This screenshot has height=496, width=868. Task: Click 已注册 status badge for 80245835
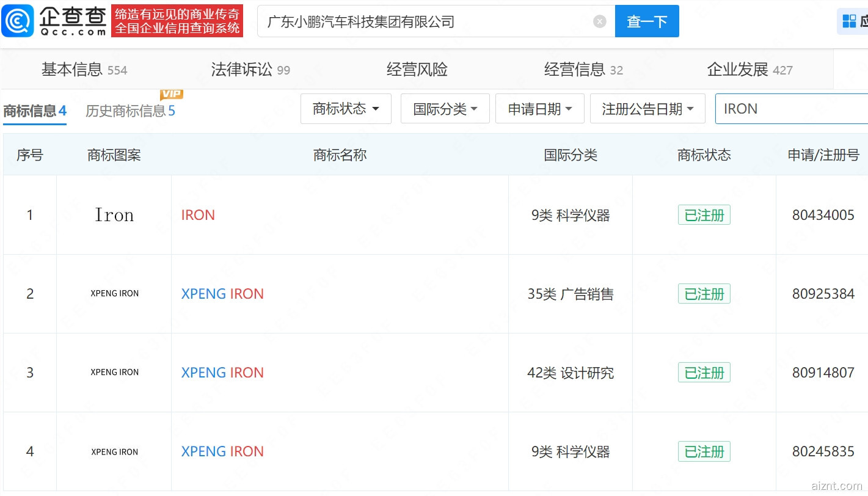pos(704,451)
